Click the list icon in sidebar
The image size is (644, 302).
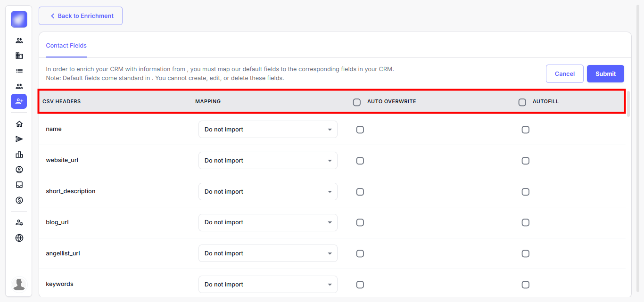click(x=19, y=71)
